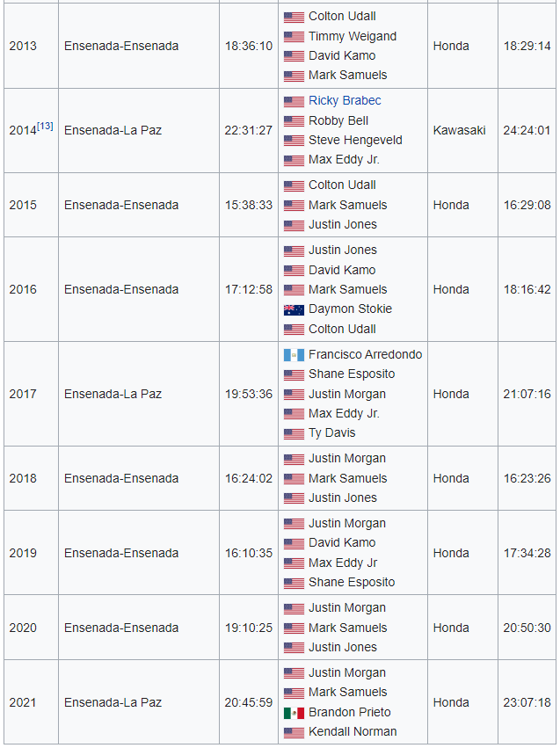Click the US flag beside Kendall Norman
This screenshot has width=560, height=748.
pyautogui.click(x=294, y=732)
